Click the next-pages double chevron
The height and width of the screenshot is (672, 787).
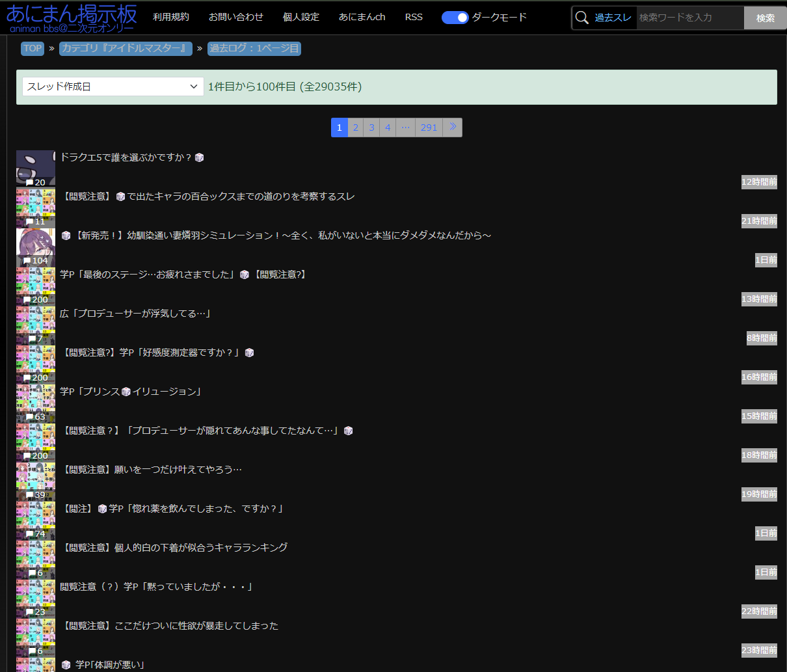453,128
